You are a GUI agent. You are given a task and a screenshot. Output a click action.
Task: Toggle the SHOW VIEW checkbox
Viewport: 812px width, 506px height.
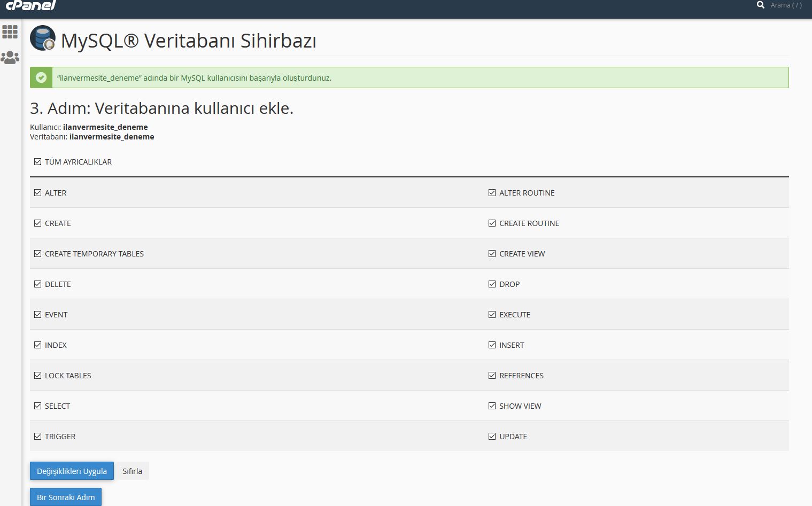(x=492, y=406)
